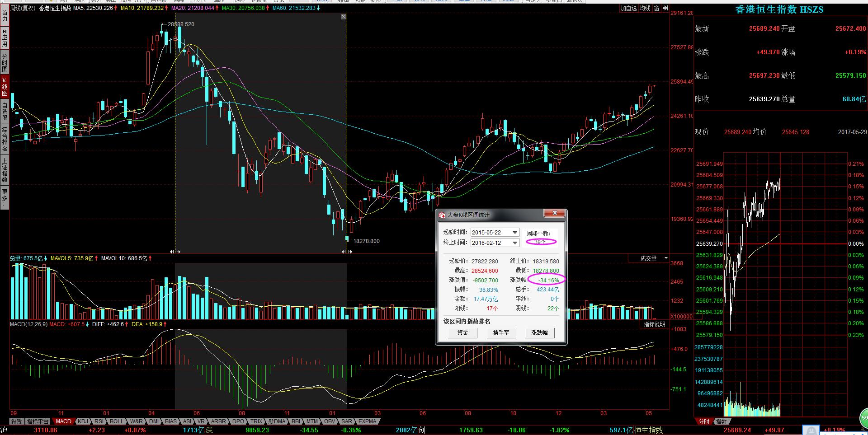
Task: Choose the SAR indicator tab
Action: pos(347,421)
